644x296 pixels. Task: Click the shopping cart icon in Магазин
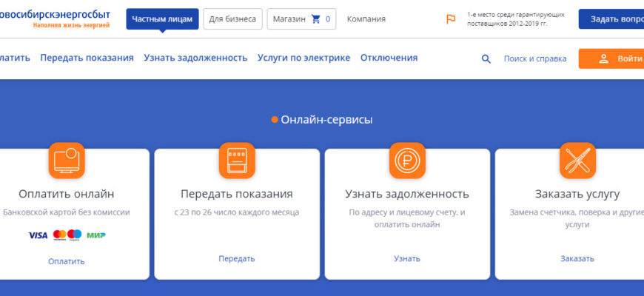click(x=316, y=19)
